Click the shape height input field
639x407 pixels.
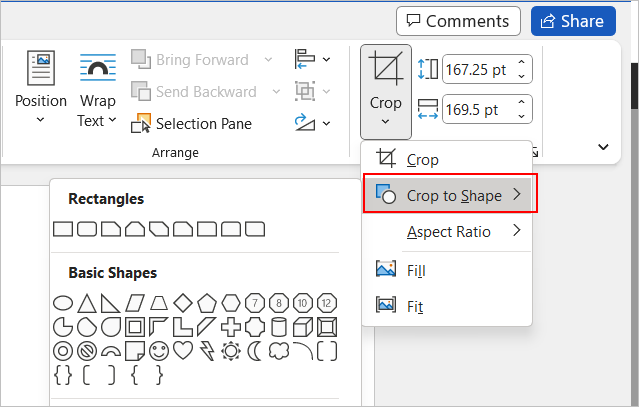point(477,69)
